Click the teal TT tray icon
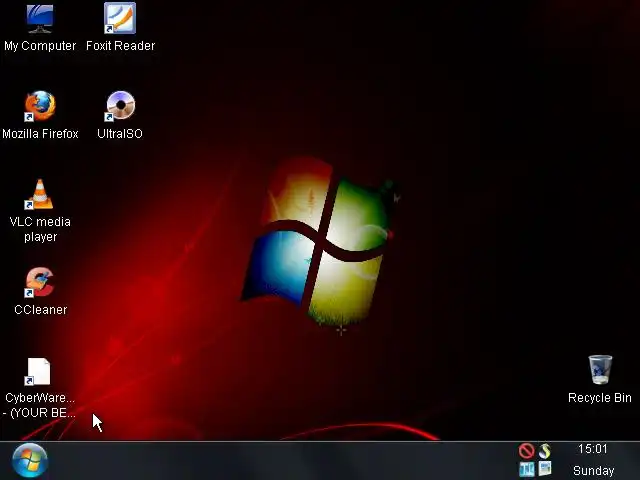Screen dimensions: 640x480 point(527,469)
